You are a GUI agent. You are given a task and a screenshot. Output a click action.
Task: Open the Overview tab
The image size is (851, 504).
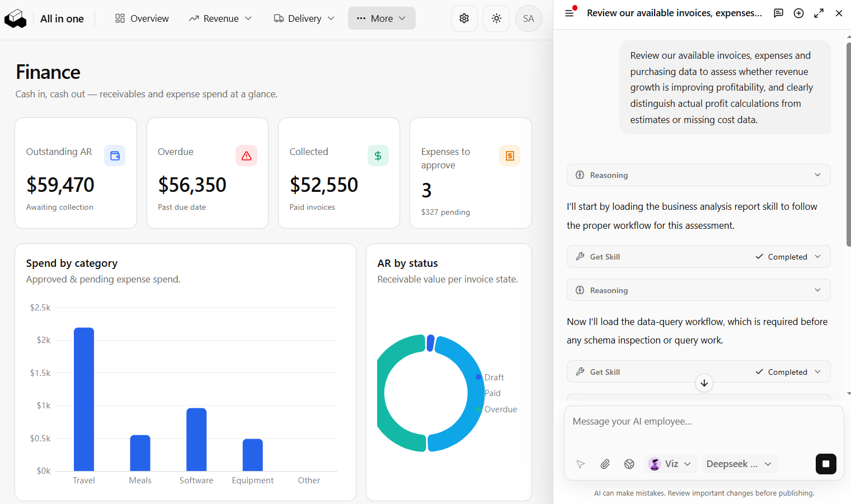coord(142,18)
